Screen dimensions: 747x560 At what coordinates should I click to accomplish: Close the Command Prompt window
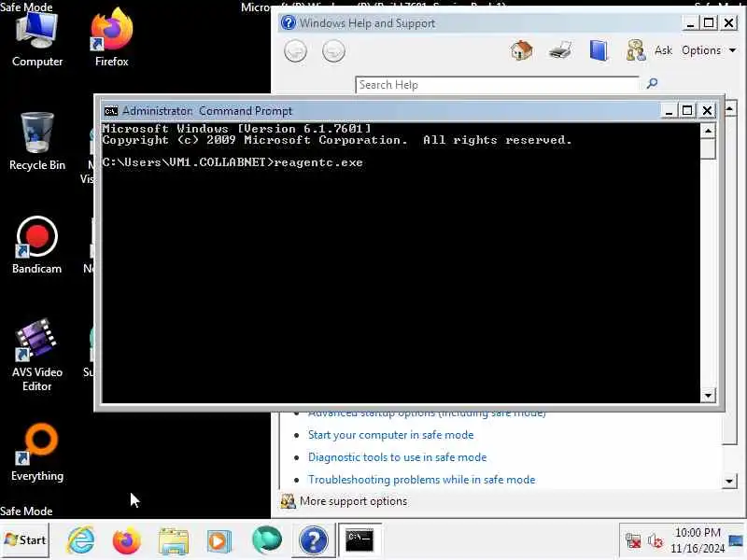point(707,111)
